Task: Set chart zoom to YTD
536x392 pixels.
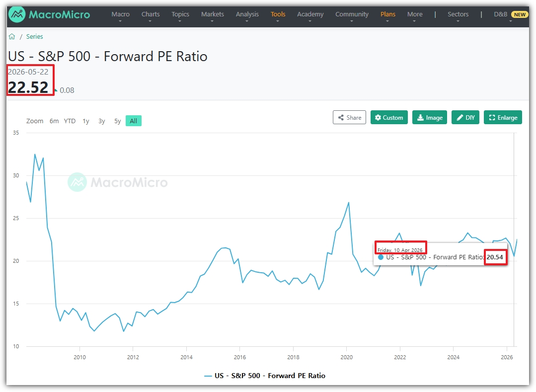Action: point(70,121)
